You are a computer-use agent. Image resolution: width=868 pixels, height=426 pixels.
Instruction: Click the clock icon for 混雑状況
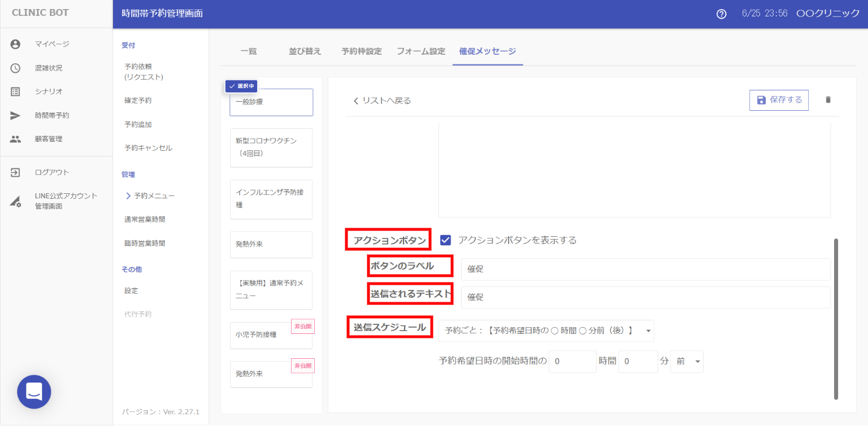pos(15,68)
